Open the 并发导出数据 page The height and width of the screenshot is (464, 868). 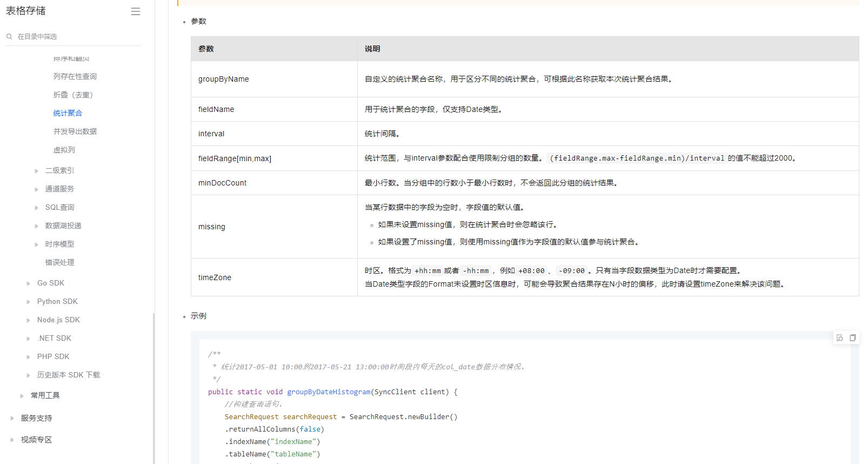[x=75, y=131]
